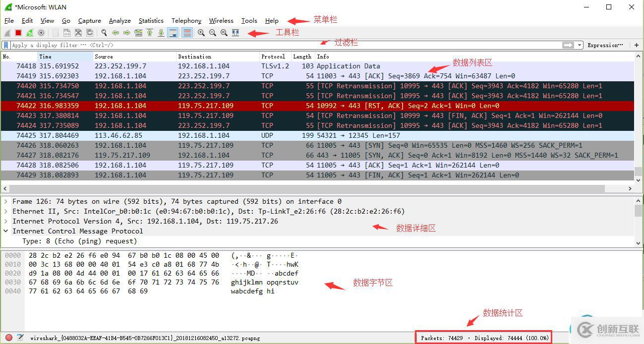Click the save capture file icon
This screenshot has height=344, width=644.
coord(67,33)
